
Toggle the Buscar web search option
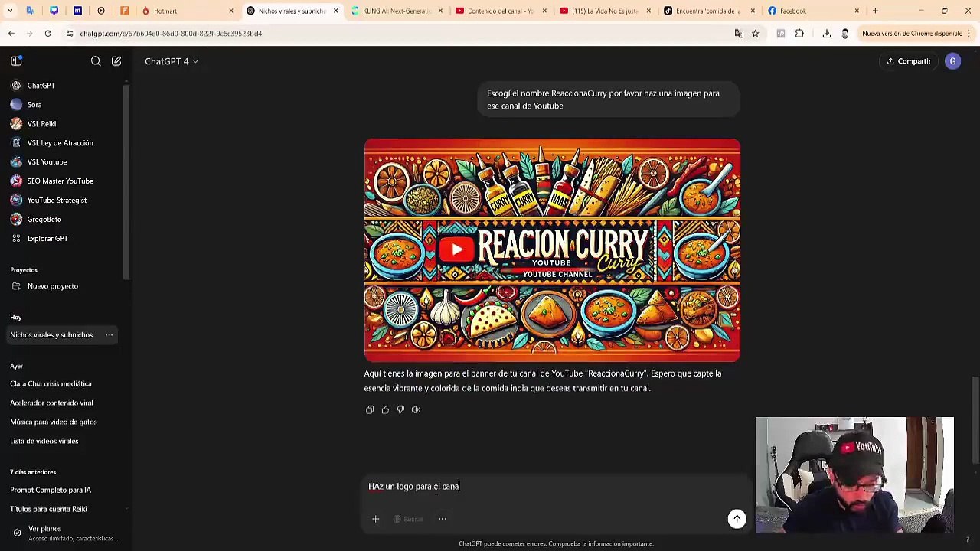[x=407, y=519]
